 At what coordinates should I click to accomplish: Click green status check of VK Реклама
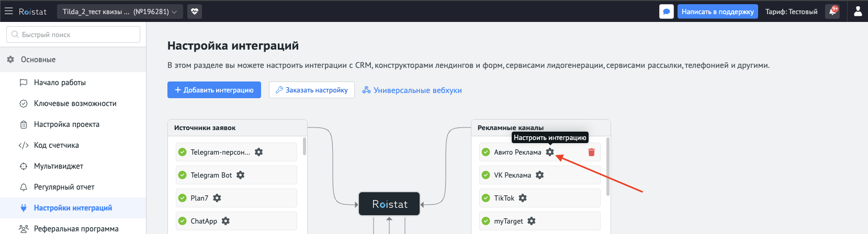(x=486, y=175)
